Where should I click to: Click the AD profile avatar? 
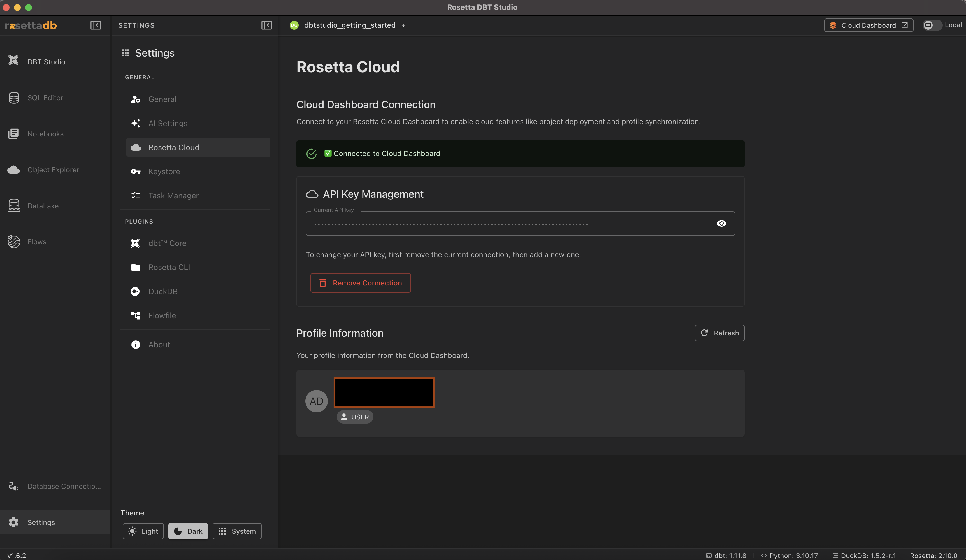316,401
